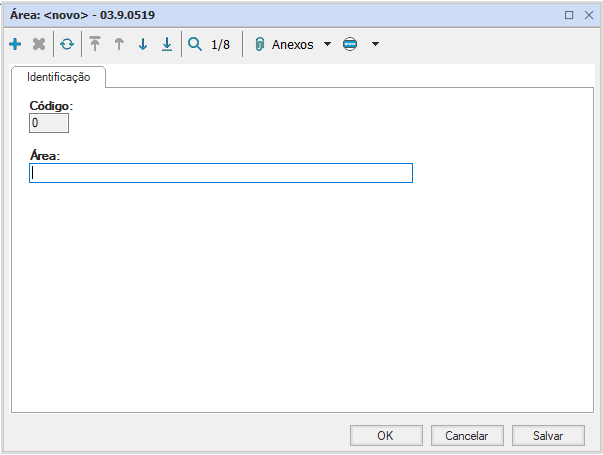Jump to the last record arrow icon

point(167,45)
